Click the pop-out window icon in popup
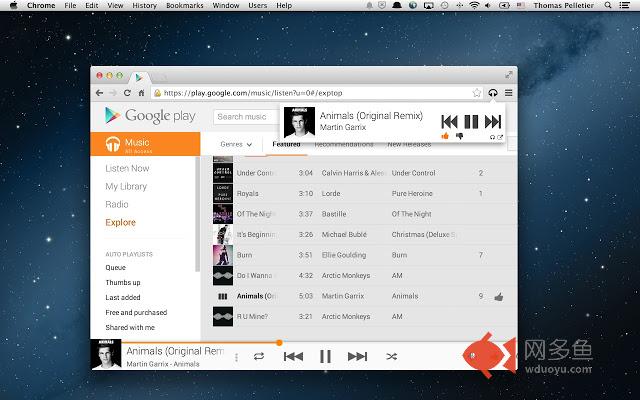The height and width of the screenshot is (400, 640). (x=500, y=137)
